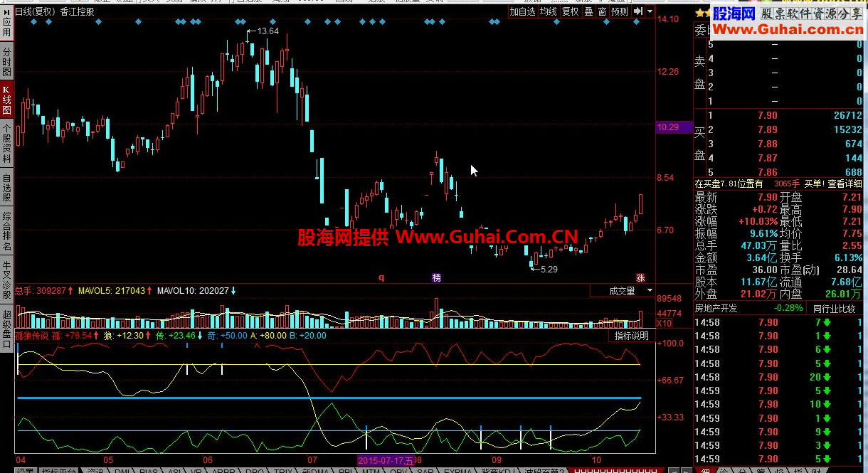
Task: Click MAVOL5: 217043 volume label
Action: tap(112, 291)
